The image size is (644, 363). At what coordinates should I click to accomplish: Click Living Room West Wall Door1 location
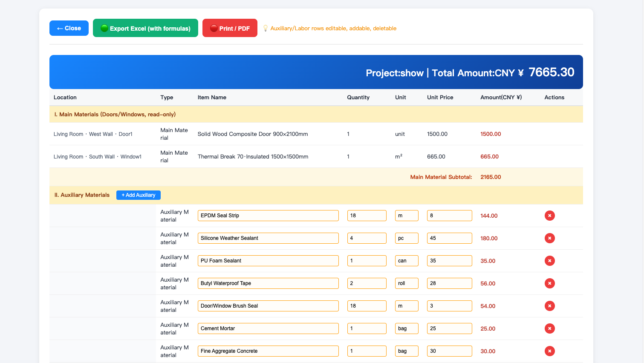pyautogui.click(x=93, y=134)
